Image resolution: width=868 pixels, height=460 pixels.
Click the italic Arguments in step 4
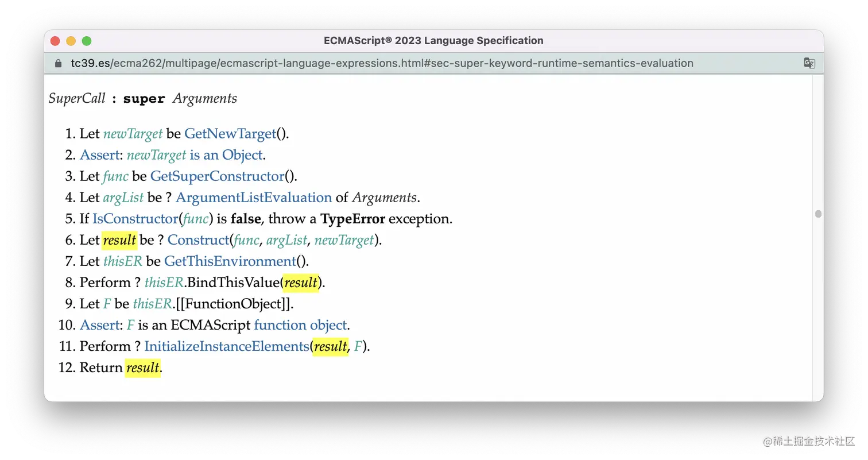pos(384,198)
